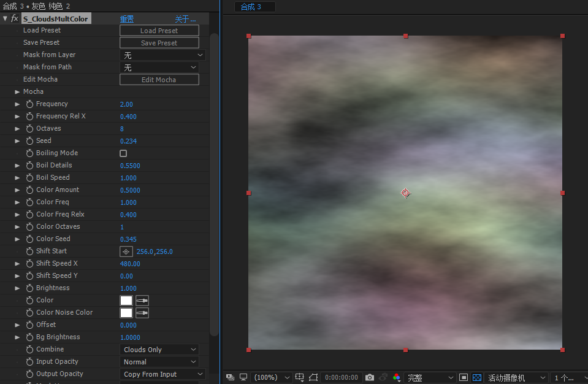Viewport: 588px width, 384px height.
Task: Click the Shift Speed X value 480.00
Action: tap(130, 264)
